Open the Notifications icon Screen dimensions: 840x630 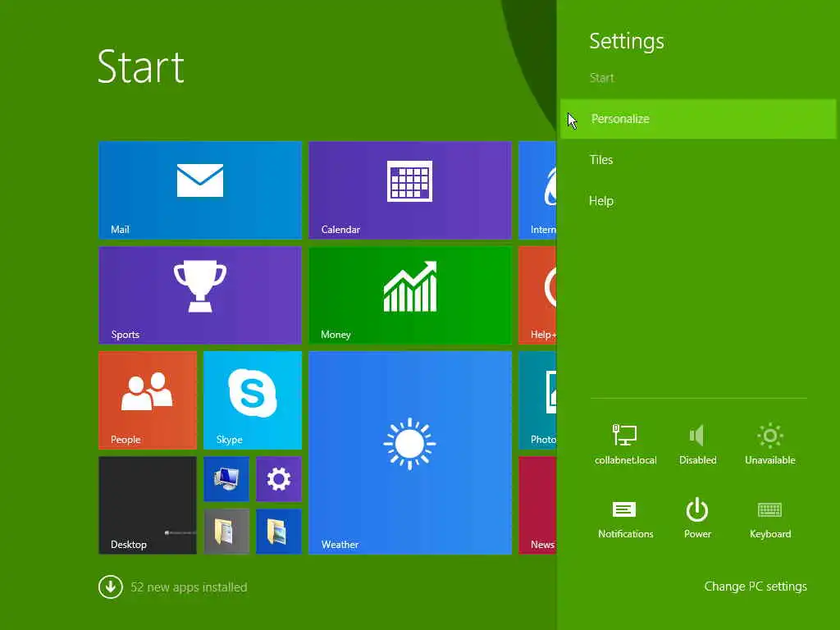point(625,518)
